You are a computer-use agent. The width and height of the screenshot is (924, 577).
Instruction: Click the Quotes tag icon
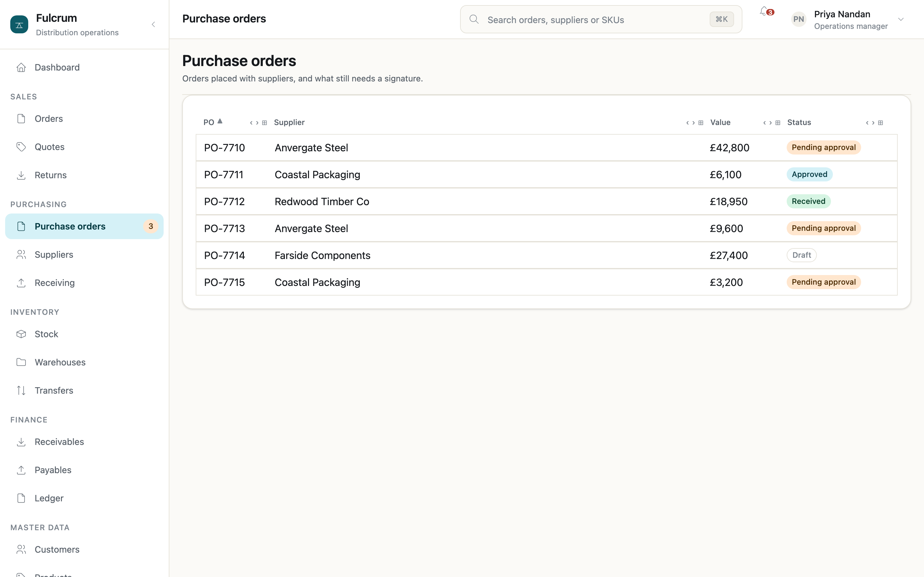tap(21, 147)
